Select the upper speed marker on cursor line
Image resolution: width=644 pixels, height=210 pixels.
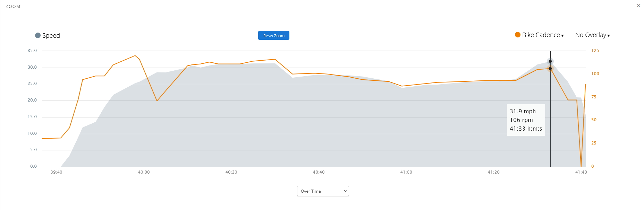[x=550, y=61]
